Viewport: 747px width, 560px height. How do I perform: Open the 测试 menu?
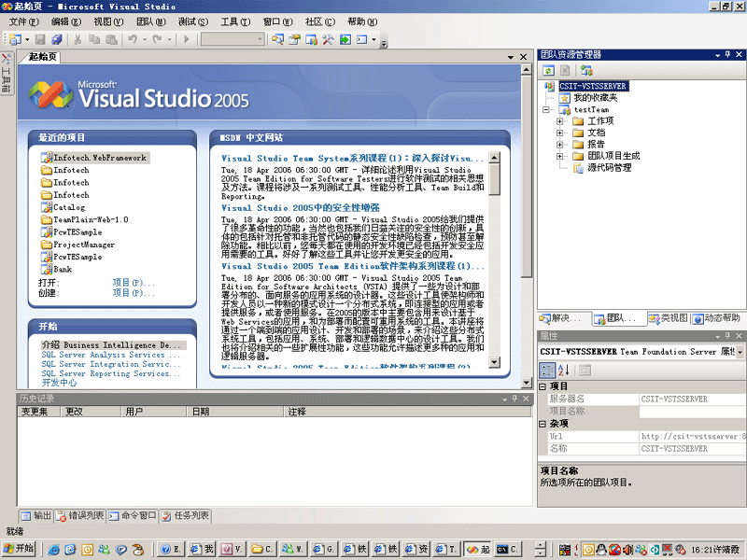(193, 21)
